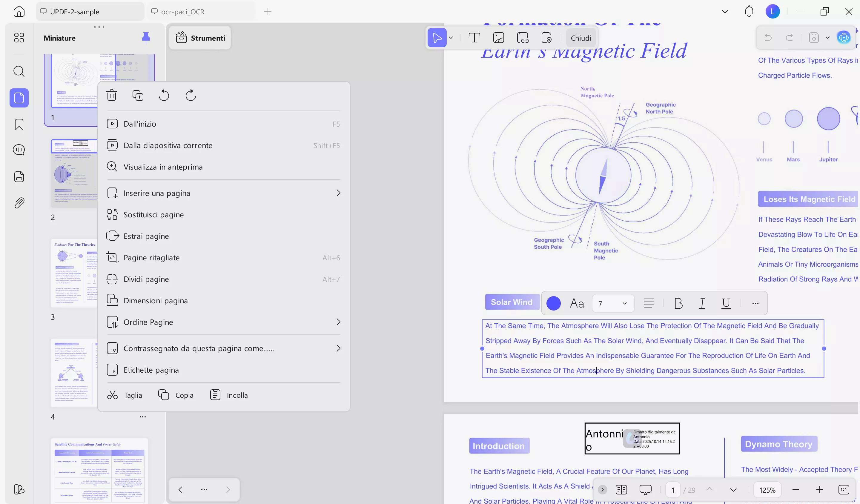860x504 pixels.
Task: Open the search magnifier in sidebar
Action: point(19,71)
